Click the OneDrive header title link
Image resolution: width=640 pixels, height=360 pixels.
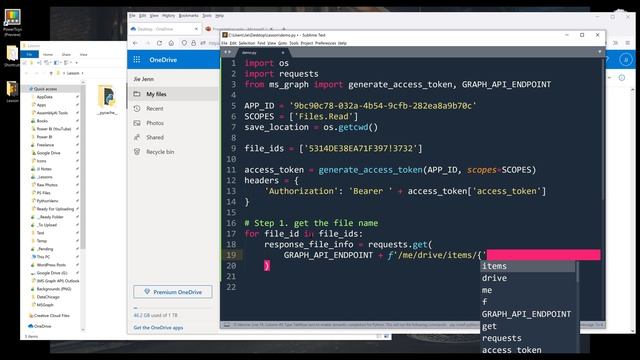(x=163, y=60)
